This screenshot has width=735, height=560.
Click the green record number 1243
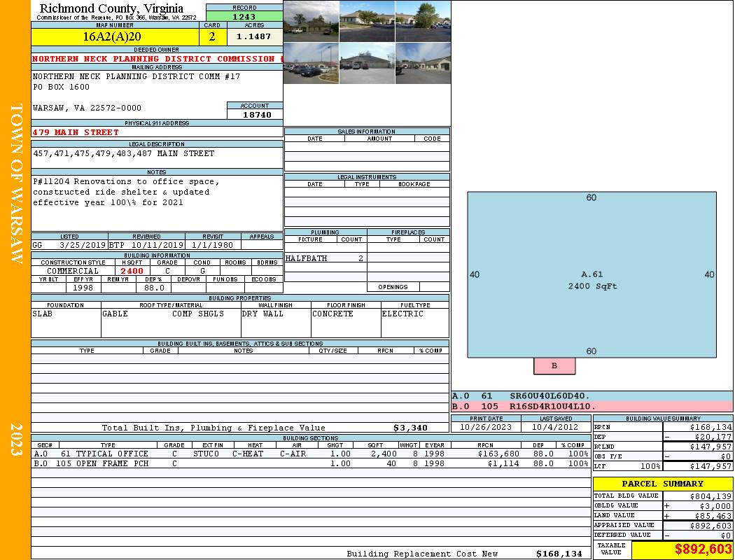244,16
